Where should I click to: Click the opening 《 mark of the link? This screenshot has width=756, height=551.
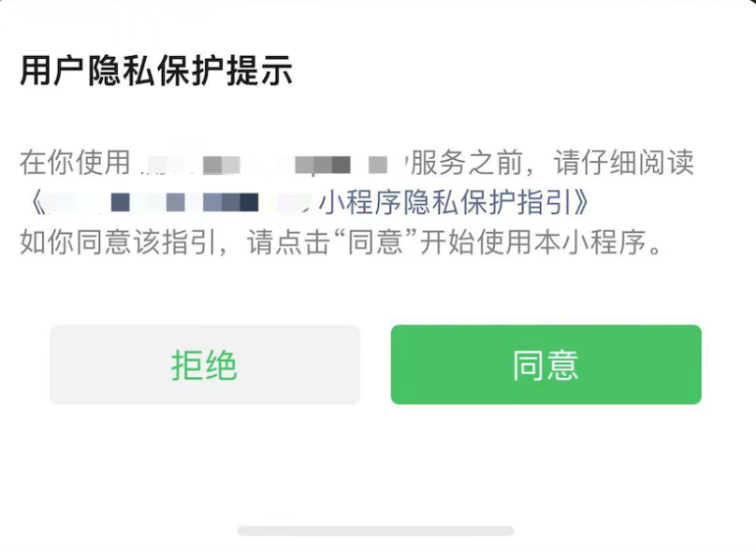click(x=36, y=202)
